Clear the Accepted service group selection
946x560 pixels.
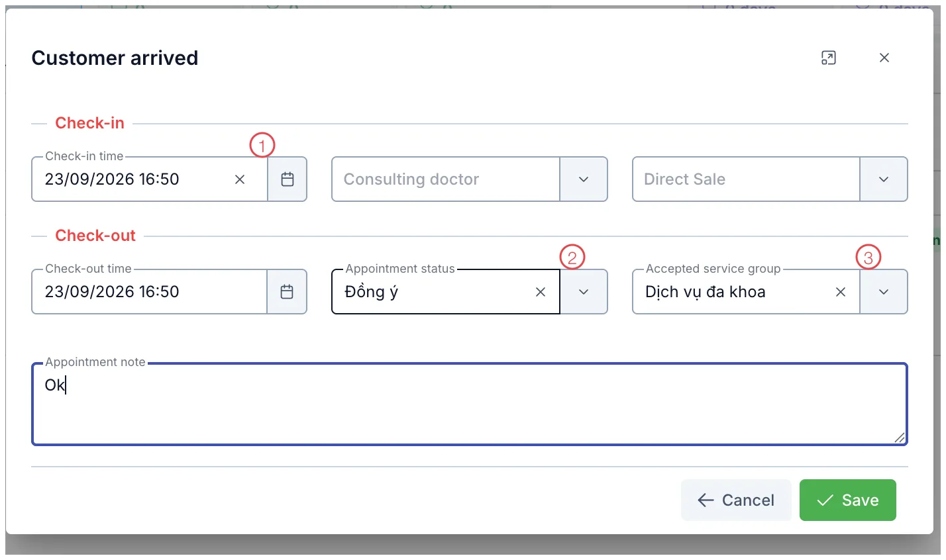[x=841, y=292]
